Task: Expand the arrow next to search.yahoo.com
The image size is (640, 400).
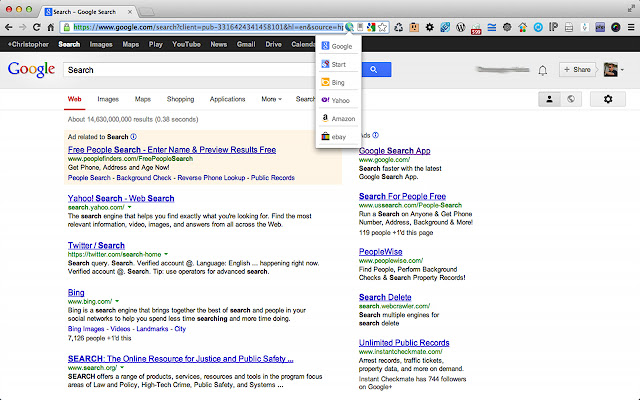Action: click(129, 207)
